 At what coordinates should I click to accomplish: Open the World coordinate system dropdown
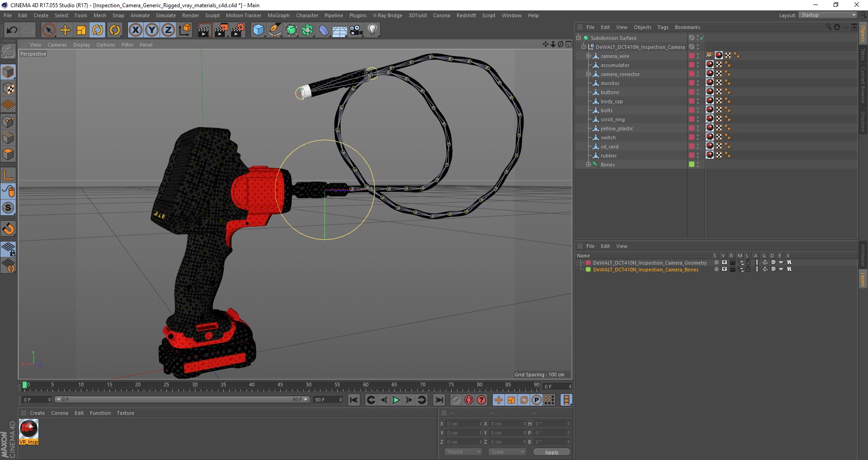[x=463, y=452]
